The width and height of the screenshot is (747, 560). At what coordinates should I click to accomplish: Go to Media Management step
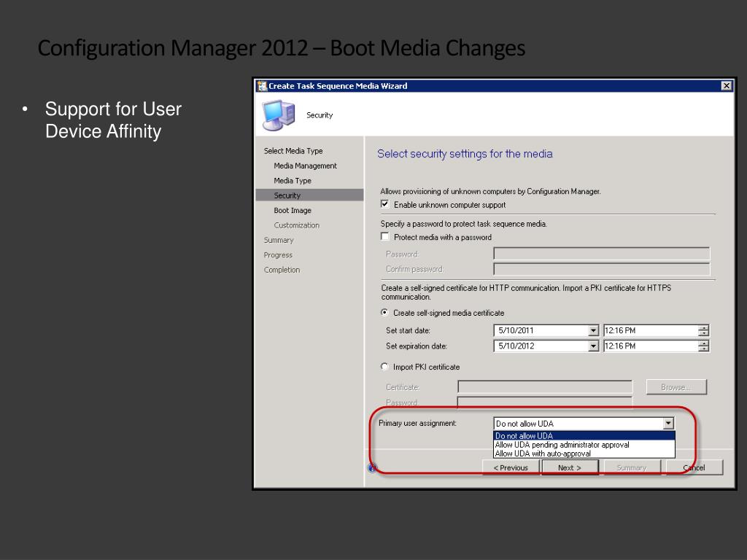pos(306,166)
